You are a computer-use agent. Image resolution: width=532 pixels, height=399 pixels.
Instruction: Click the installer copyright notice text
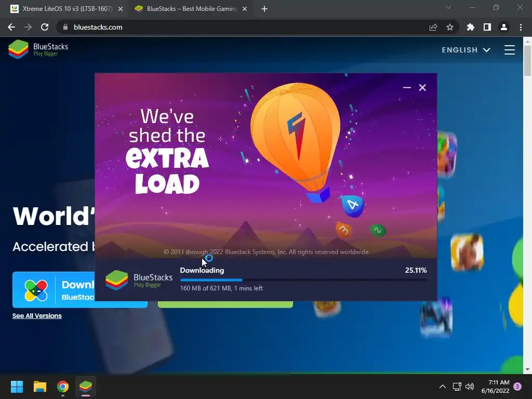[266, 252]
